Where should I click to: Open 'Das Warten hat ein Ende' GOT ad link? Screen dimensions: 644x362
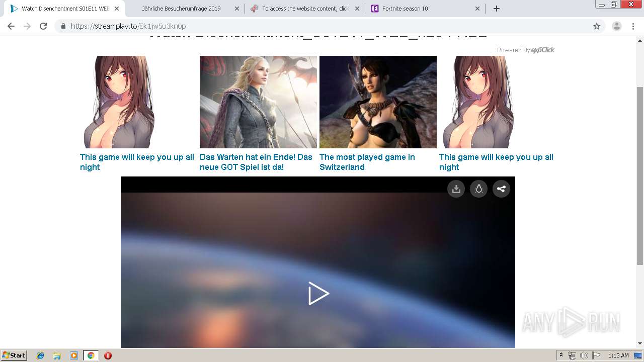256,162
